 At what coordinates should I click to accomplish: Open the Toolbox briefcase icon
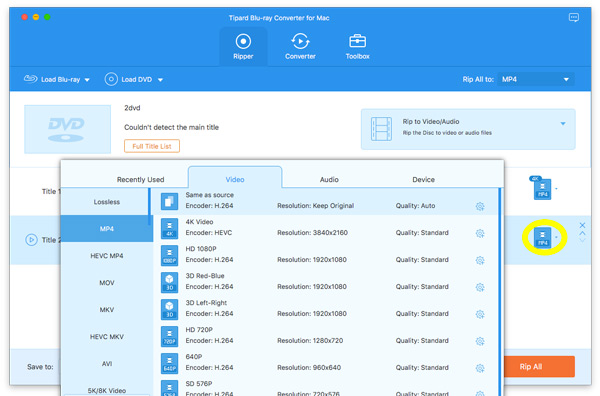[x=357, y=41]
